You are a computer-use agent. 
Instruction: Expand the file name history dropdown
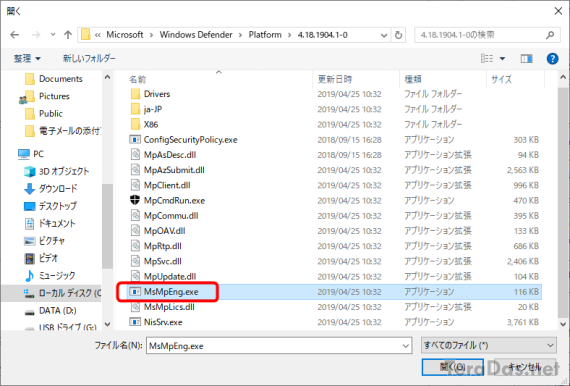(x=406, y=346)
